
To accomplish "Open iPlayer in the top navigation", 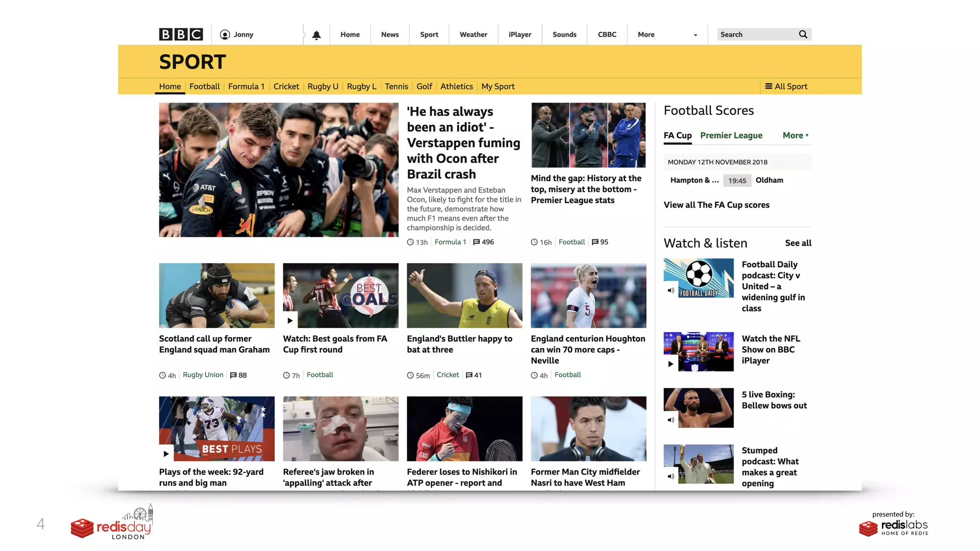I will (x=520, y=35).
